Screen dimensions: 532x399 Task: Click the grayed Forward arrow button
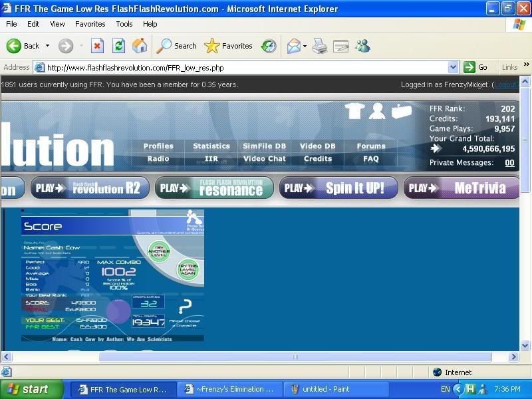click(x=65, y=46)
